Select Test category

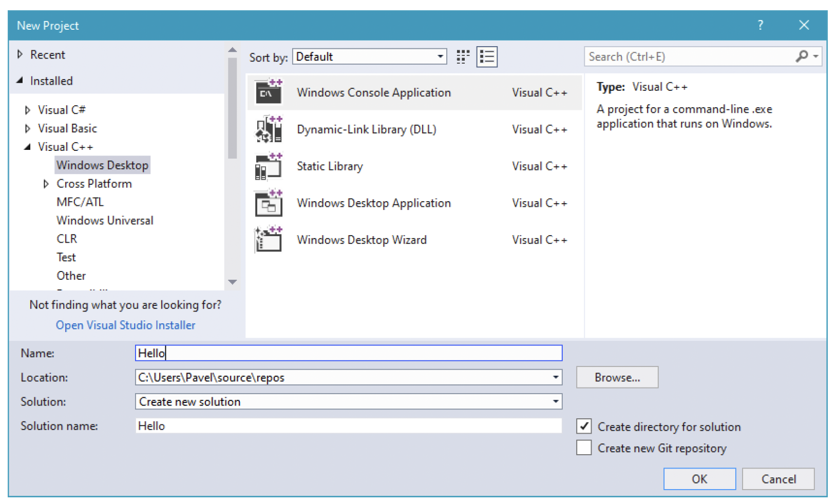66,258
